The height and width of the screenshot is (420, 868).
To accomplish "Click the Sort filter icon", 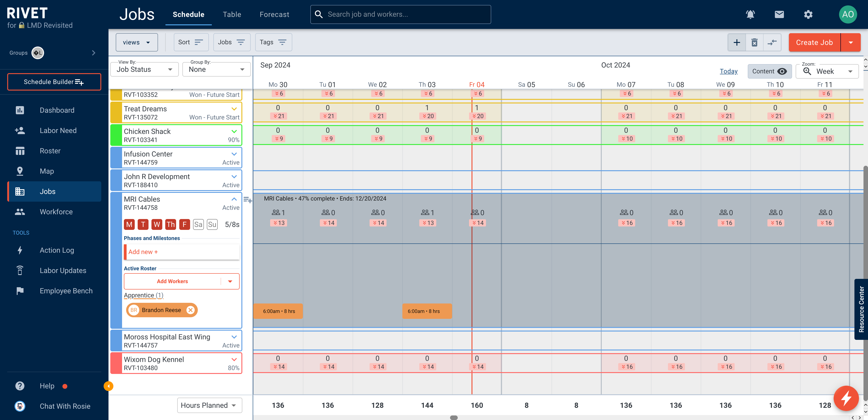I will 199,42.
